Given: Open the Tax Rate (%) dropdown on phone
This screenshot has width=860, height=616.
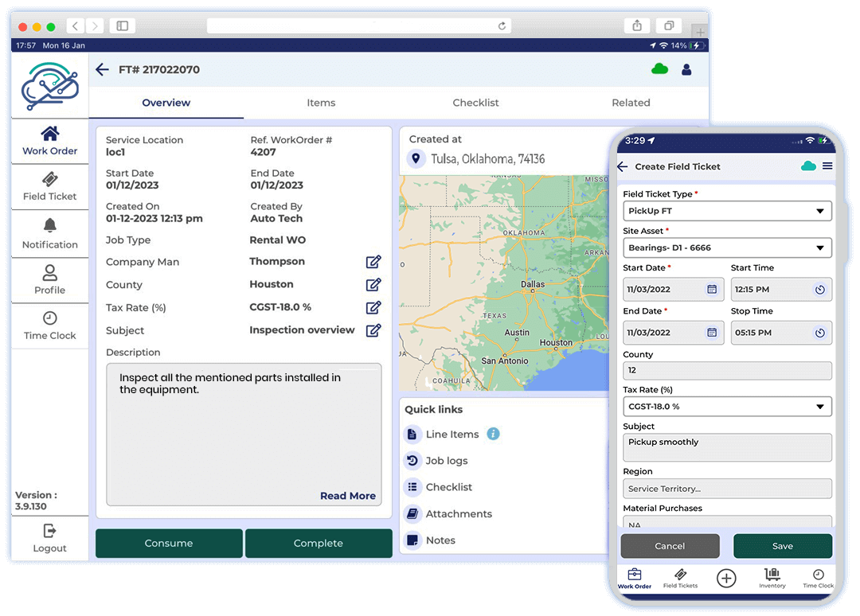Looking at the screenshot, I should click(x=727, y=407).
